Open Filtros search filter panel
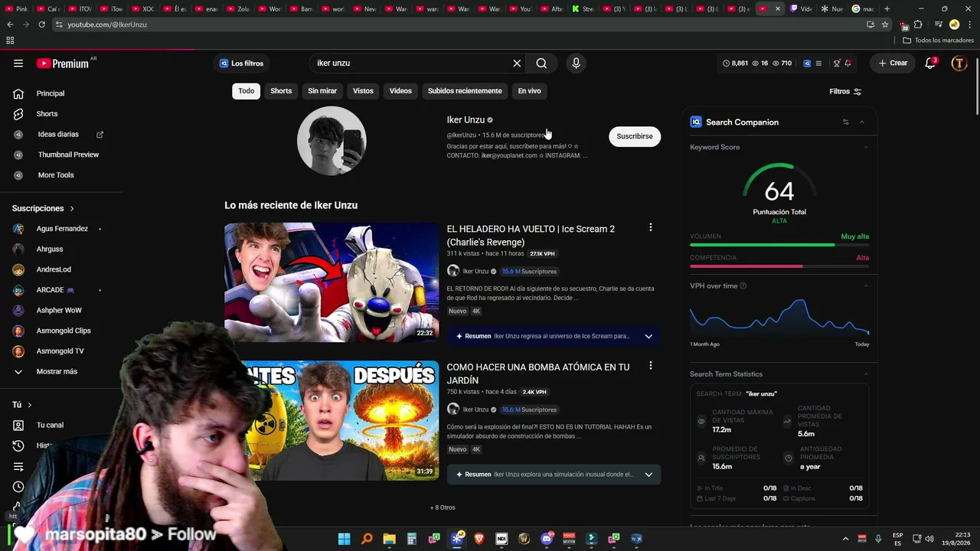Screen dimensions: 980x551 pos(845,92)
